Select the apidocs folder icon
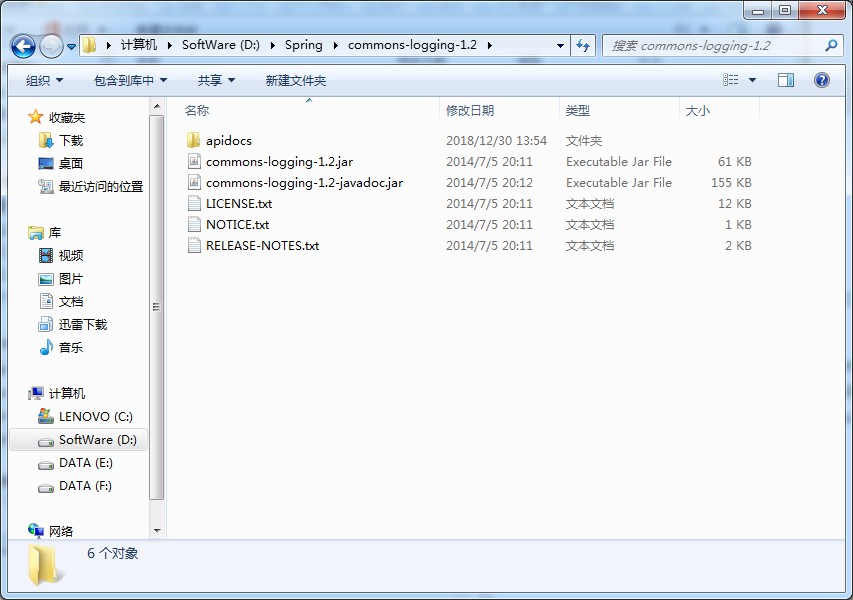 193,140
